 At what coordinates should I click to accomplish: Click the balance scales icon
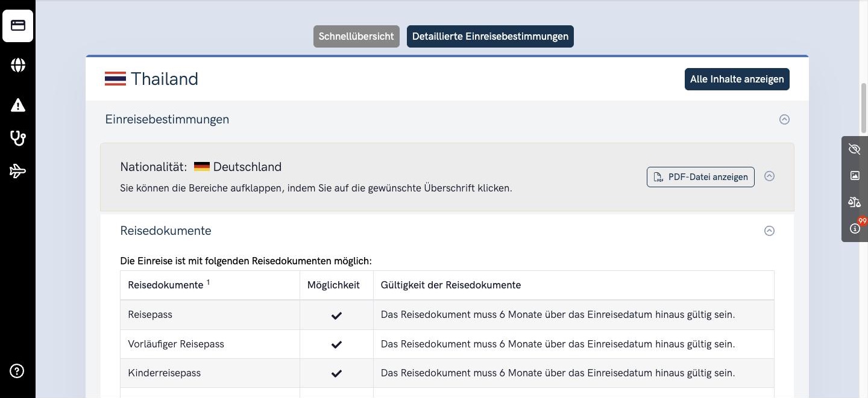pyautogui.click(x=854, y=202)
